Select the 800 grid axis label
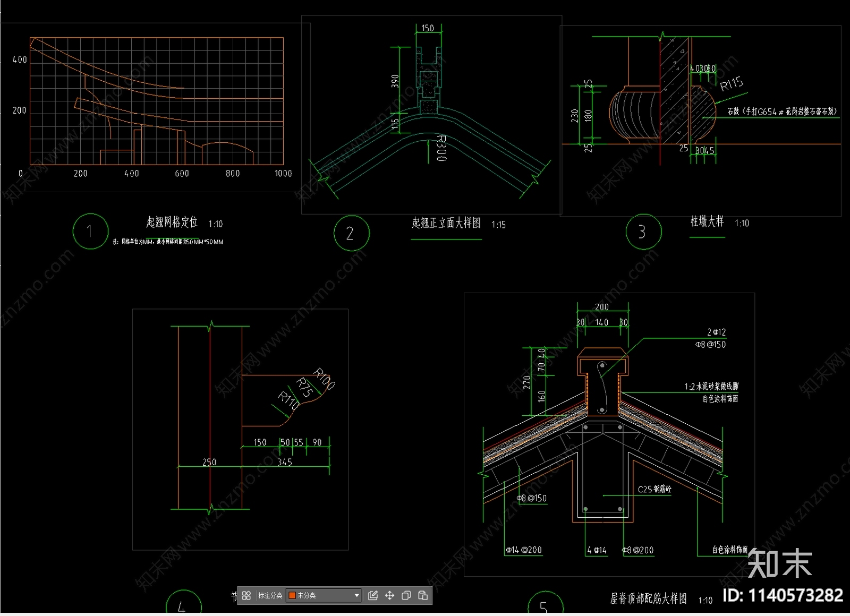Image resolution: width=850 pixels, height=616 pixels. (233, 173)
